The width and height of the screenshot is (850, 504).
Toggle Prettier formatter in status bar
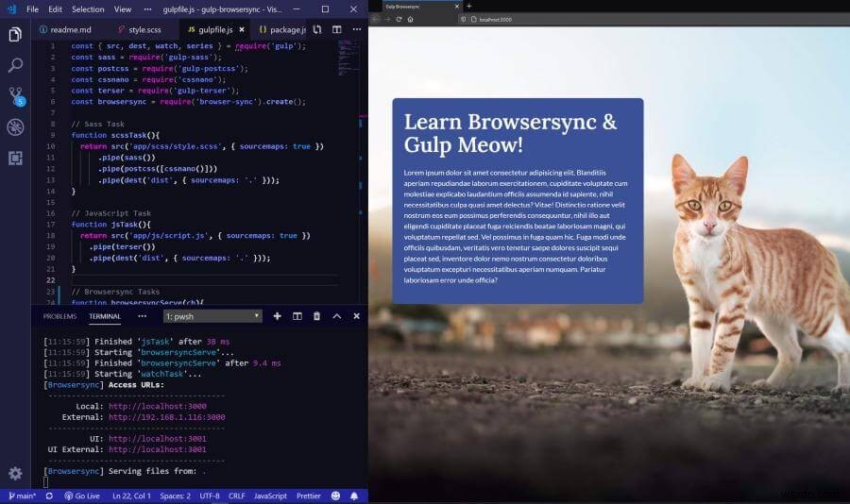pos(308,496)
